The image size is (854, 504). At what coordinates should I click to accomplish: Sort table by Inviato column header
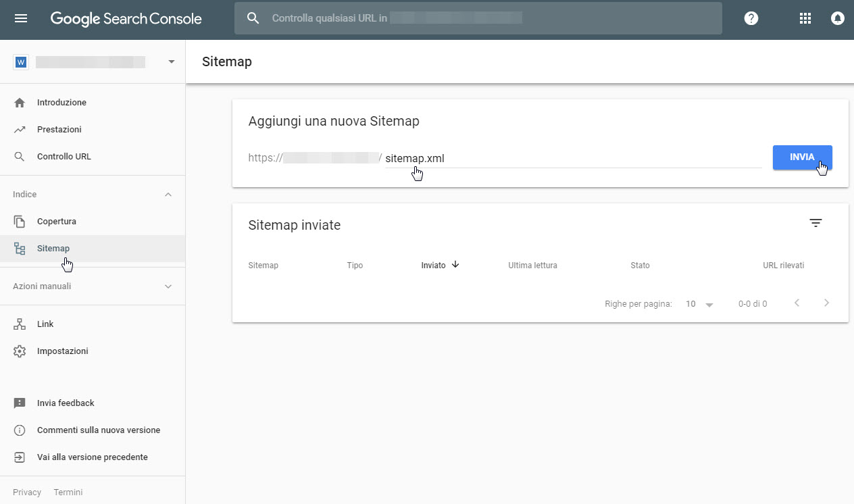click(x=433, y=266)
